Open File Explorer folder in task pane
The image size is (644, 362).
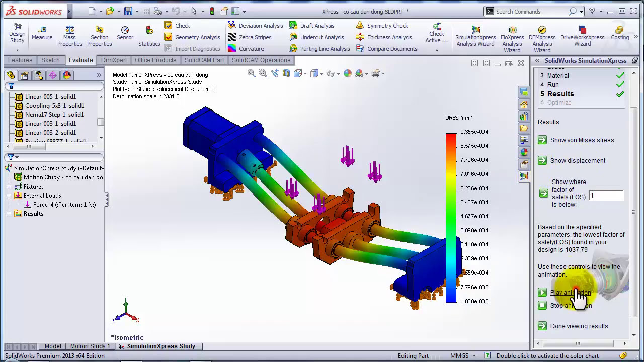point(524,128)
